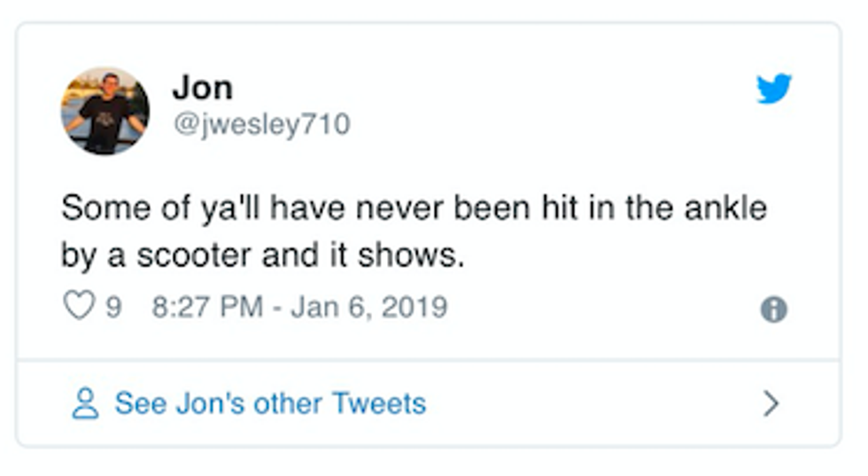Click the like count number 9
868x476 pixels.
113,308
